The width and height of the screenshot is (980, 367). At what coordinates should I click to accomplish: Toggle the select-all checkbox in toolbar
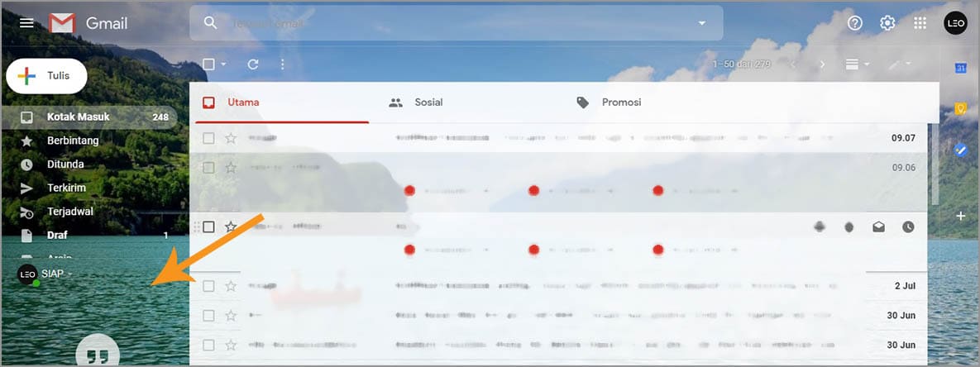(208, 64)
